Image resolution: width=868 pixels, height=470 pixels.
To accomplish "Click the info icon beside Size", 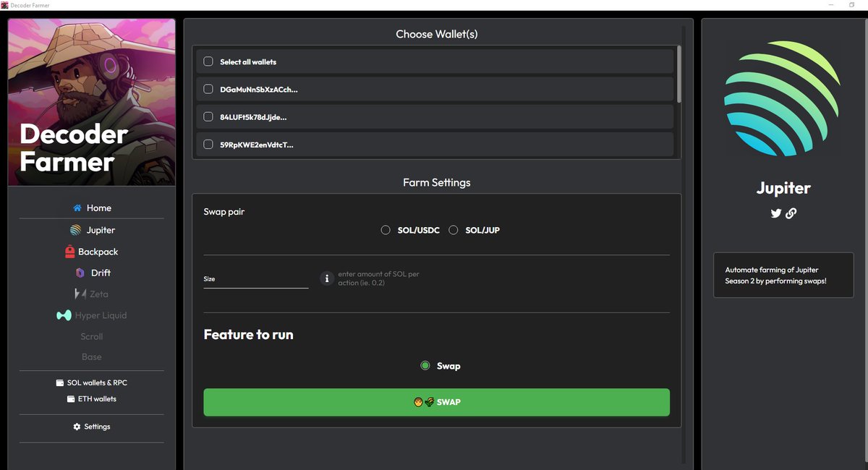I will pos(326,278).
